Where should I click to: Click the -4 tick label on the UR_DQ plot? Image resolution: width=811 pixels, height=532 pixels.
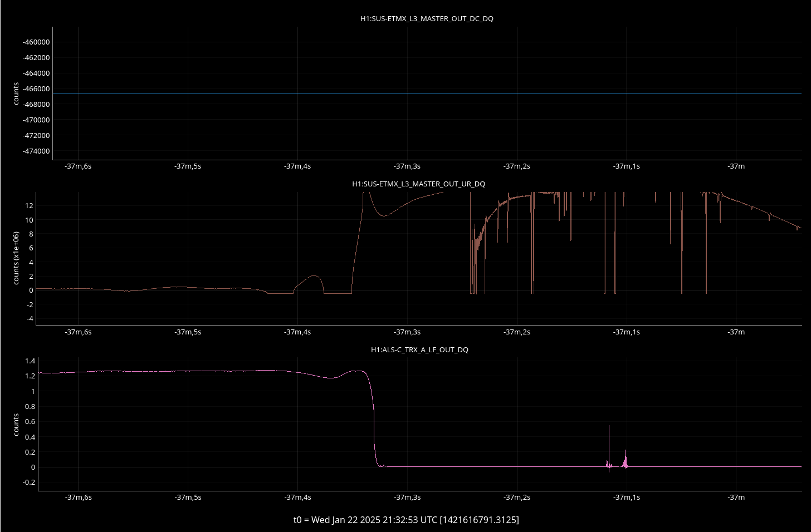[x=30, y=319]
